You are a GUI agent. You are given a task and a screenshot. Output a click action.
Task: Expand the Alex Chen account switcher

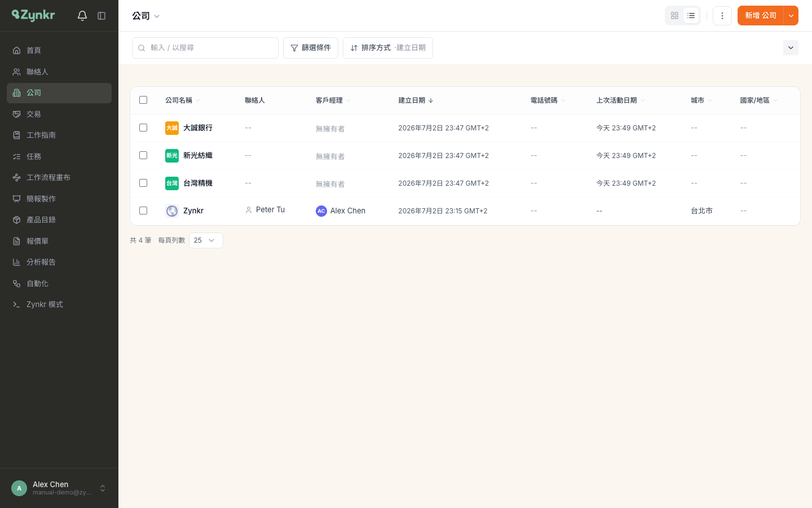pos(103,488)
